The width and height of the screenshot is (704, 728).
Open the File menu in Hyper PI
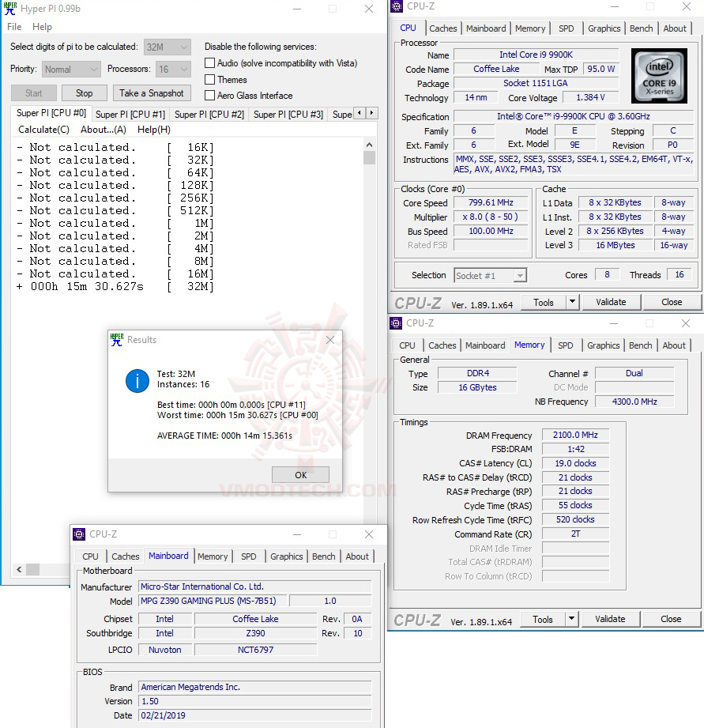pos(14,26)
